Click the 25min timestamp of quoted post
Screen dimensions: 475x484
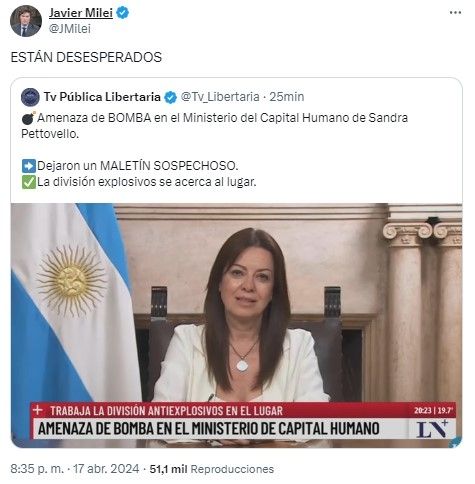(x=287, y=97)
